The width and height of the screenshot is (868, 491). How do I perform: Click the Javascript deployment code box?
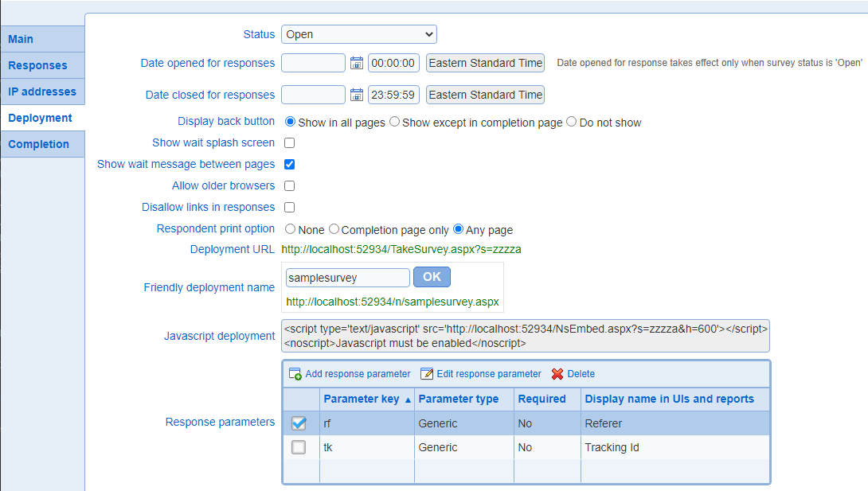tap(526, 336)
